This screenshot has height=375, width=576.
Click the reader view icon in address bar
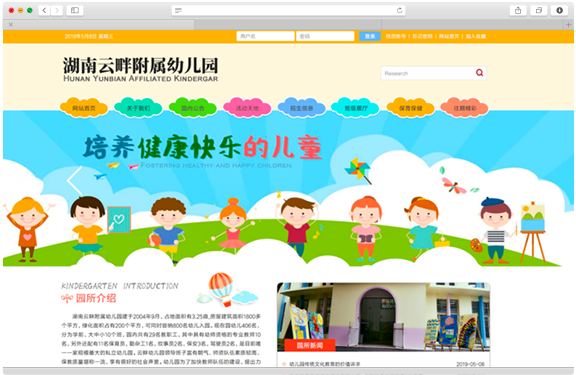179,10
